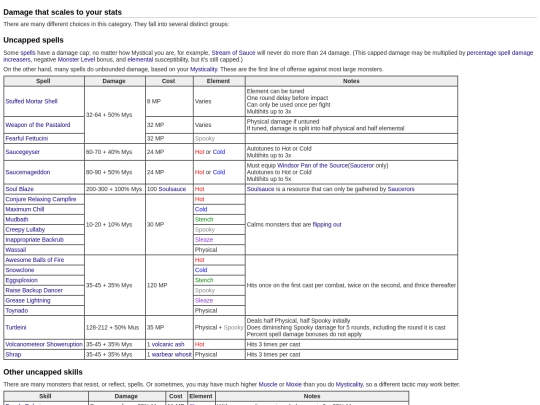Select the Cold link in the Maximum Chill row
The height and width of the screenshot is (405, 540).
(201, 209)
